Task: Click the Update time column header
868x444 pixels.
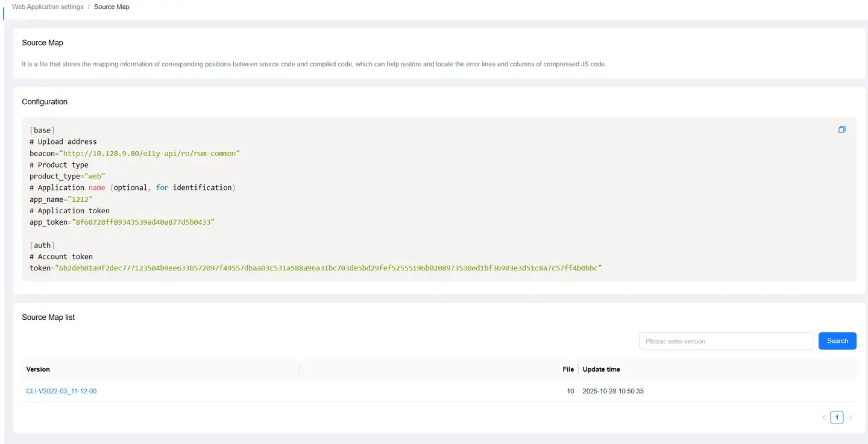Action: point(601,369)
